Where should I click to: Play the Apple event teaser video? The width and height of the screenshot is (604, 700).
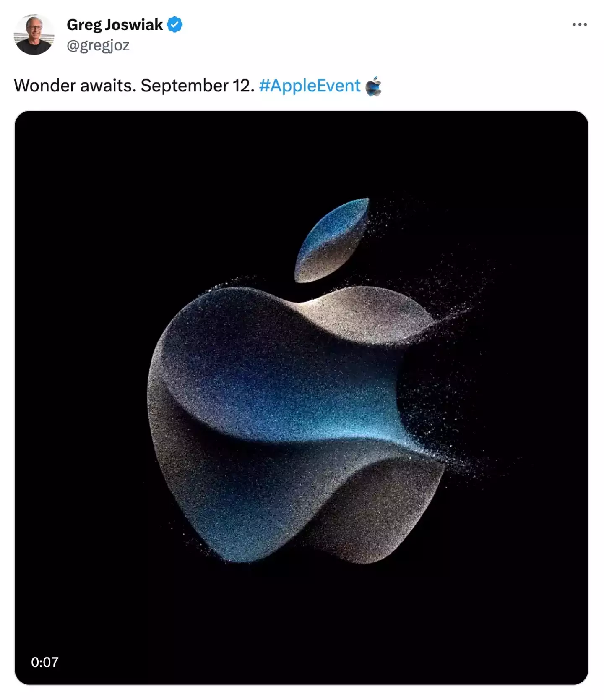(x=301, y=397)
